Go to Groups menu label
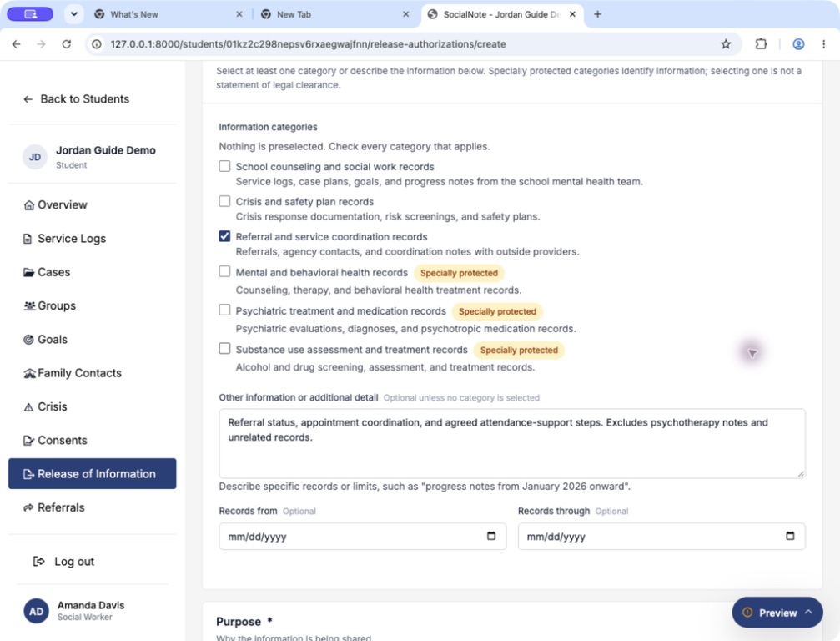 [x=57, y=306]
